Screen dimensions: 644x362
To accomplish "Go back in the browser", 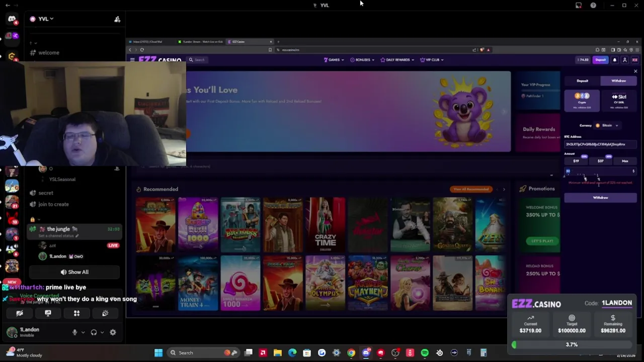I will pyautogui.click(x=130, y=50).
